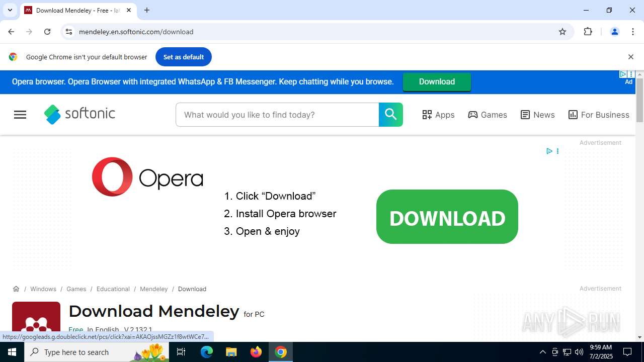Open the News section

[x=538, y=115]
